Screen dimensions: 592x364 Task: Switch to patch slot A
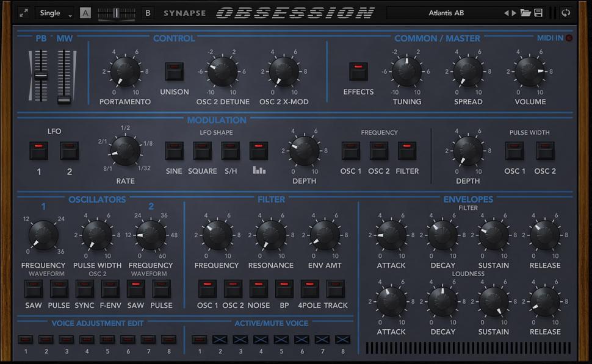point(85,13)
